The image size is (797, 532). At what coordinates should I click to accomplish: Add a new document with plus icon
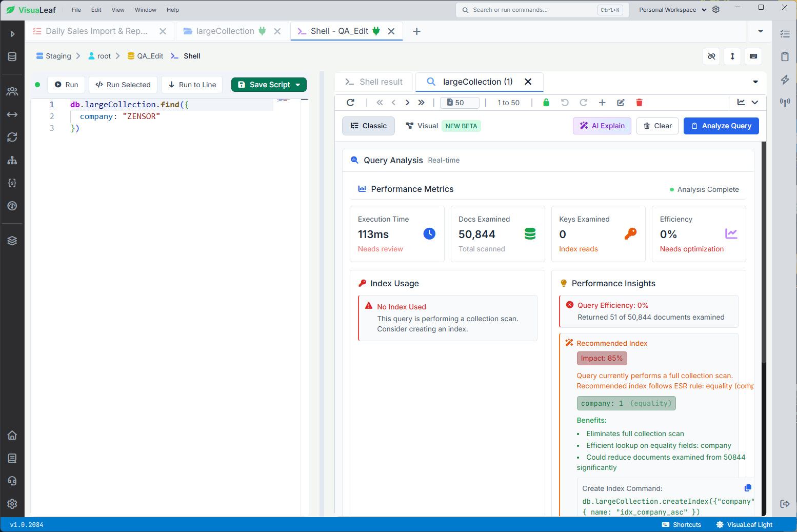click(x=602, y=103)
